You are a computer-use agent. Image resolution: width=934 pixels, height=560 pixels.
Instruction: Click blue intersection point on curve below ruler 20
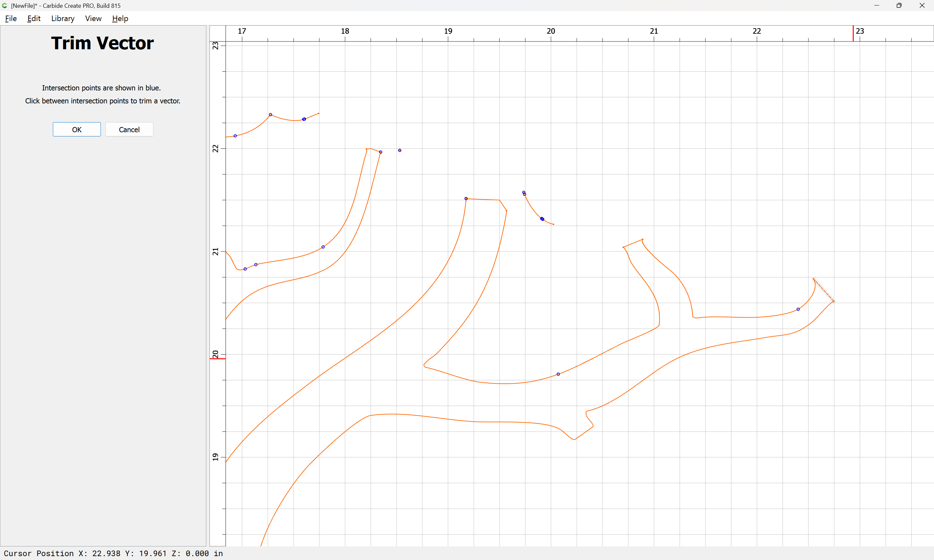pos(558,374)
